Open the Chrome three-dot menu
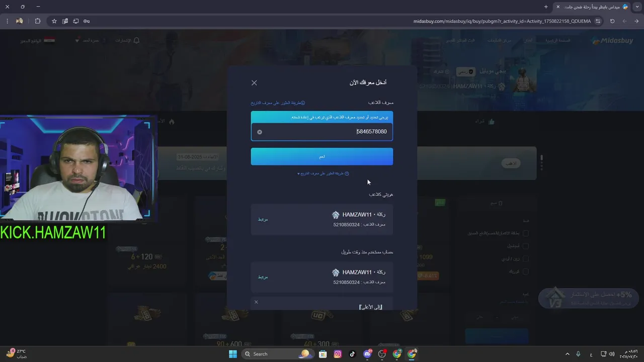 click(7, 21)
